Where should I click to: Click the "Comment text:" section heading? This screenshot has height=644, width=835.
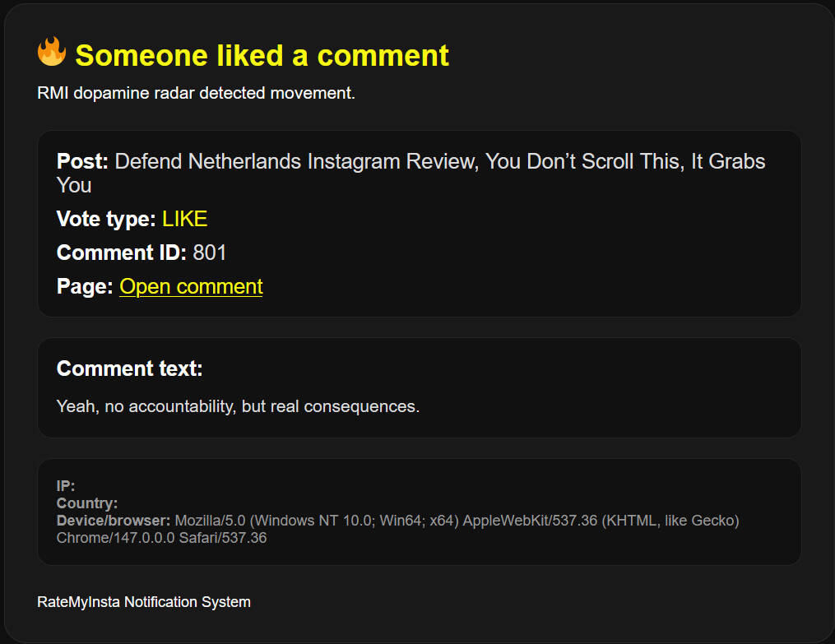coord(129,368)
